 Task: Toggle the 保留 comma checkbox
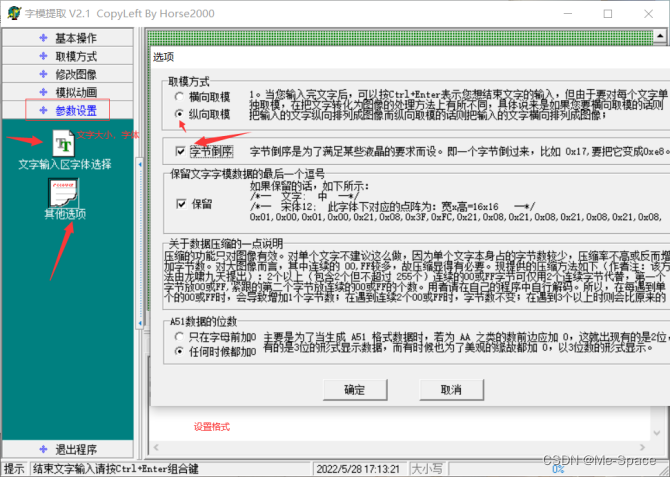coord(181,204)
